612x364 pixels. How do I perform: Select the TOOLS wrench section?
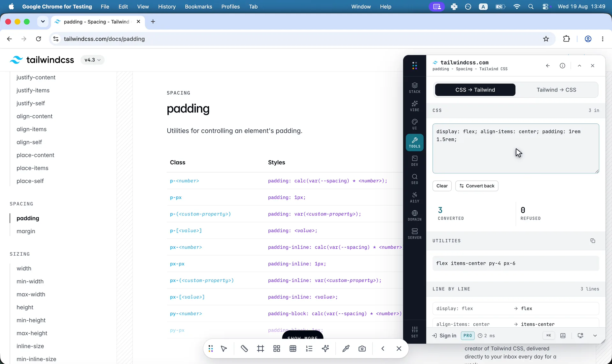[414, 142]
